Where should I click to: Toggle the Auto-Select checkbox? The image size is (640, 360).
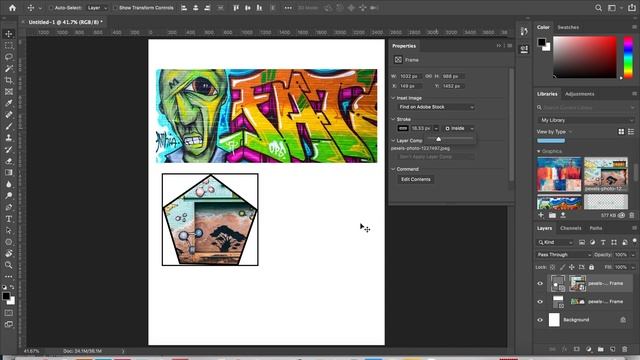[x=51, y=8]
